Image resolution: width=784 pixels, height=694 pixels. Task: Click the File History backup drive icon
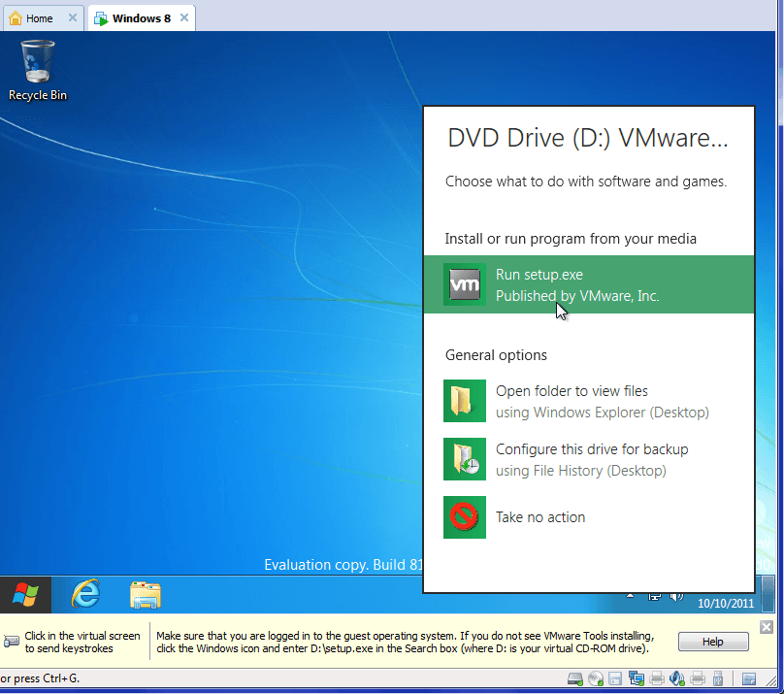465,459
